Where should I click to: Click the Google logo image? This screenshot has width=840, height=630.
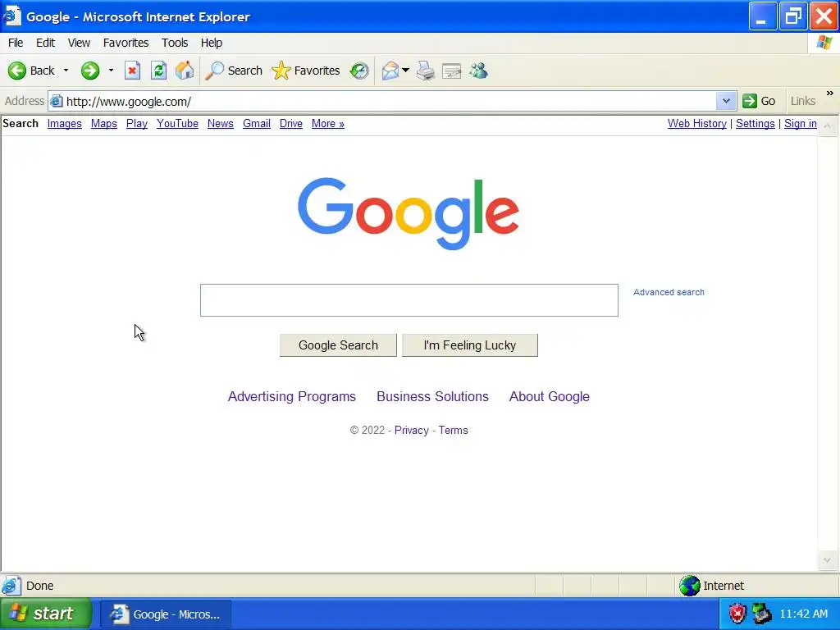[409, 214]
